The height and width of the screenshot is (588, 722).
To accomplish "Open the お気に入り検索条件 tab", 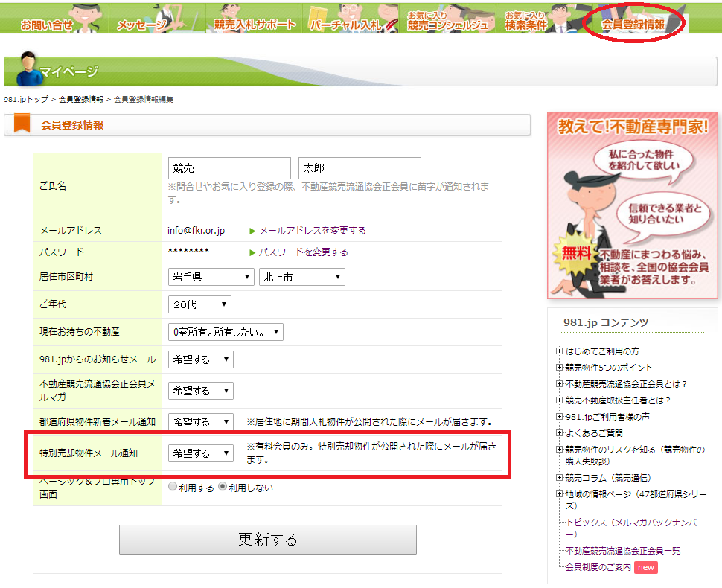I will (544, 19).
